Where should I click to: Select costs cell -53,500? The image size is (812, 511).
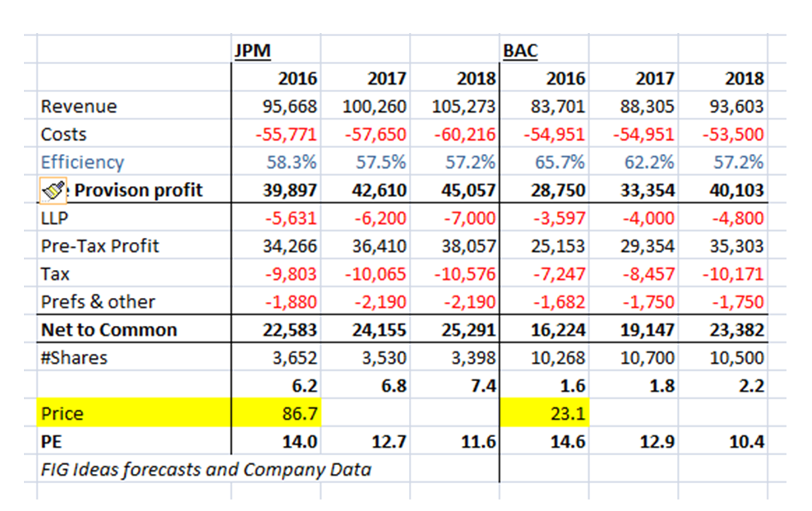(733, 134)
